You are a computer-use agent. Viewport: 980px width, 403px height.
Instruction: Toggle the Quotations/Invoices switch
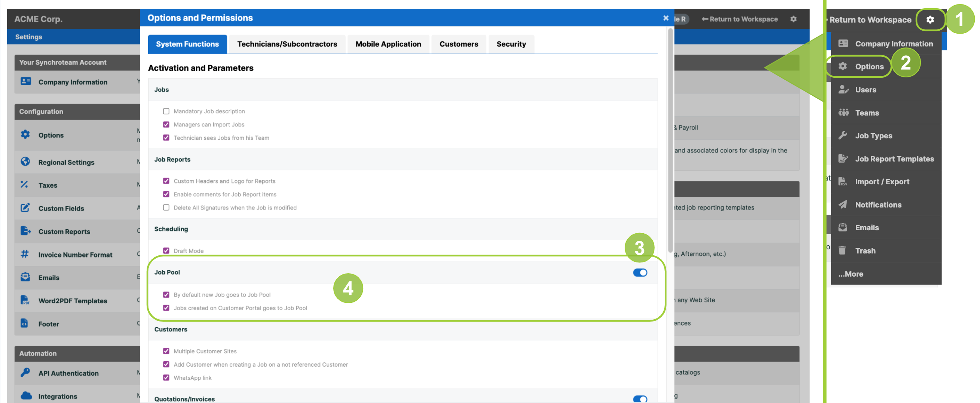640,399
